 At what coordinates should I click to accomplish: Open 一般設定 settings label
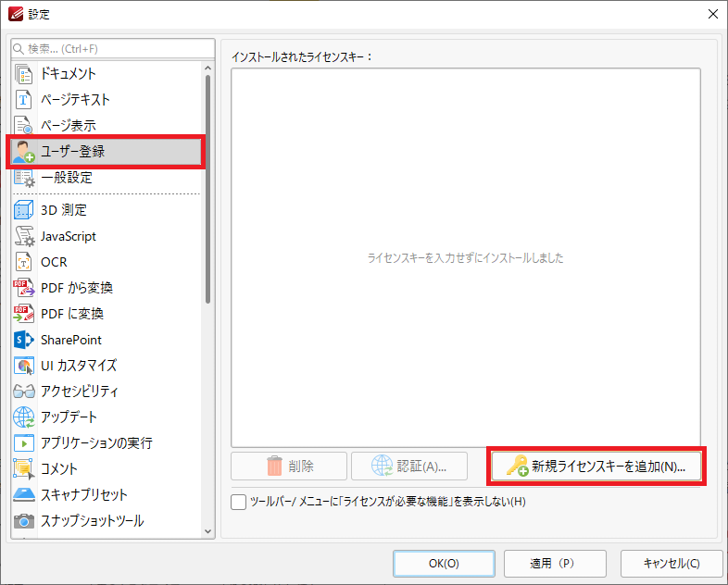coord(67,178)
